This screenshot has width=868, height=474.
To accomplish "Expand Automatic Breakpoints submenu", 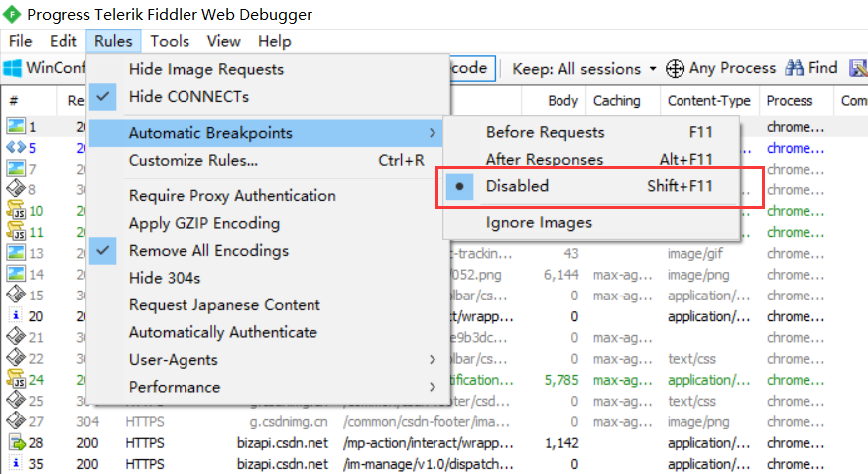I will click(x=266, y=133).
